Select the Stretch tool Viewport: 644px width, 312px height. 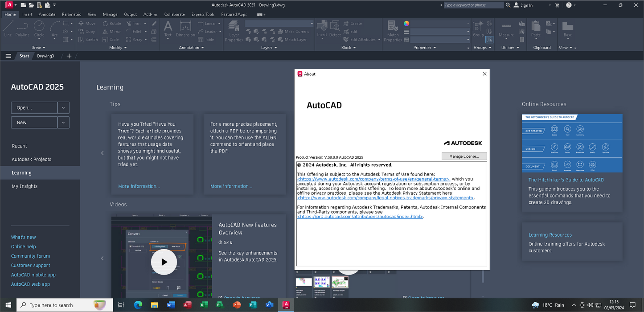coord(88,40)
